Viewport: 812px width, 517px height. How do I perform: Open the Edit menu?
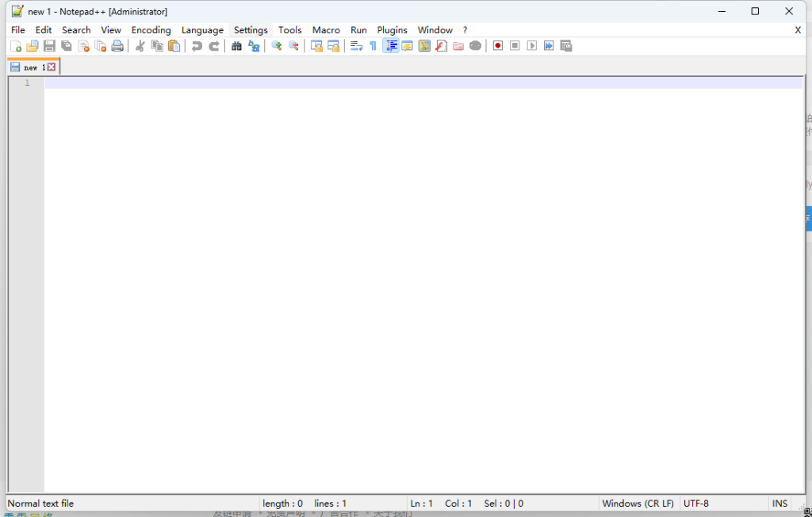tap(44, 30)
